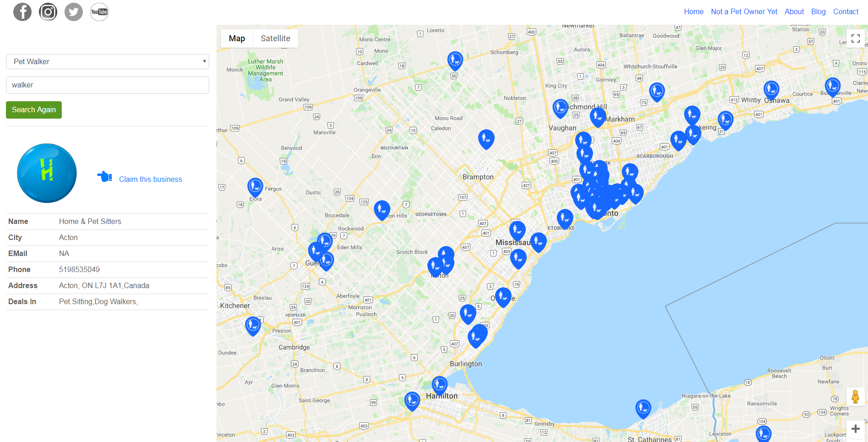Open the Instagram social icon
Screen dimensions: 868x442
coord(48,12)
